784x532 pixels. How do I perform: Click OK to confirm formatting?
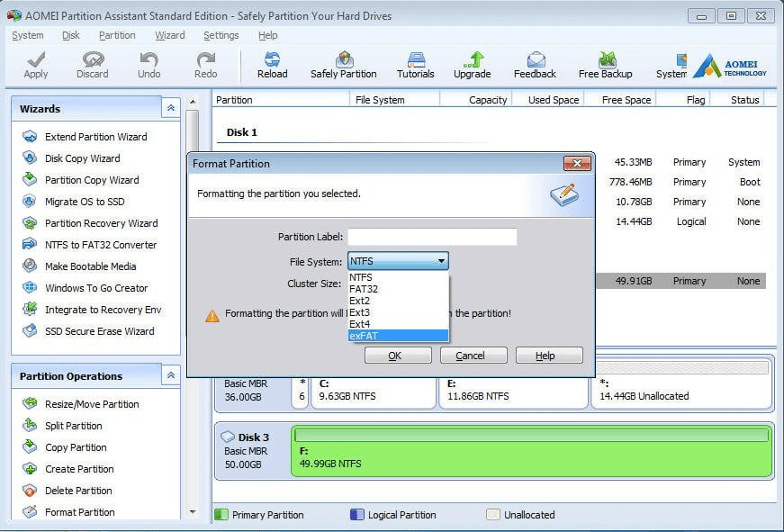click(396, 356)
